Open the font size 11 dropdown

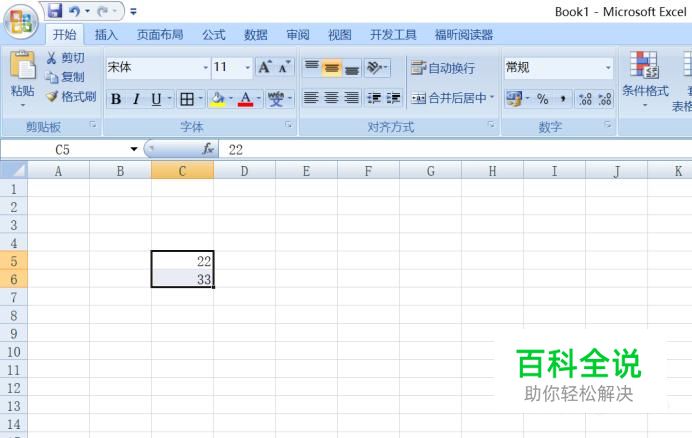point(247,68)
